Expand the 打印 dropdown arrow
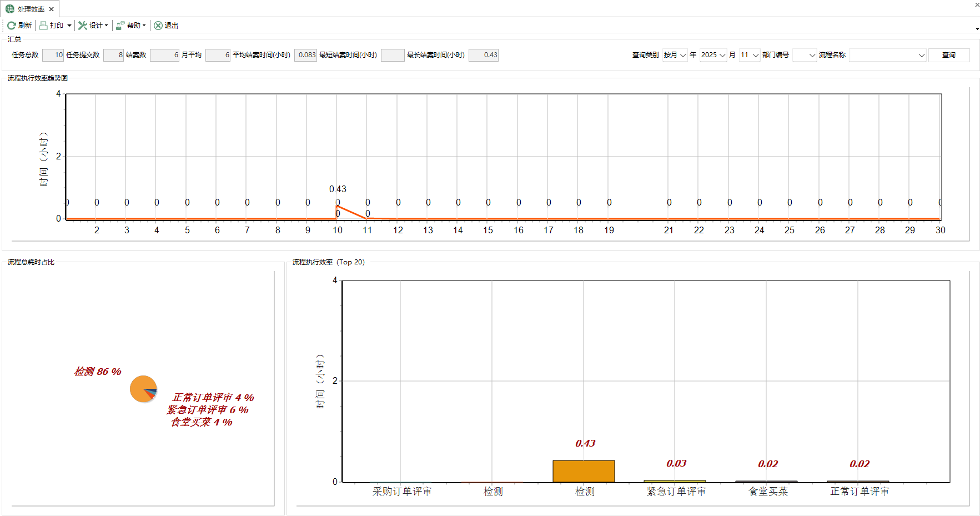Screen dimensions: 980x516 pyautogui.click(x=69, y=26)
